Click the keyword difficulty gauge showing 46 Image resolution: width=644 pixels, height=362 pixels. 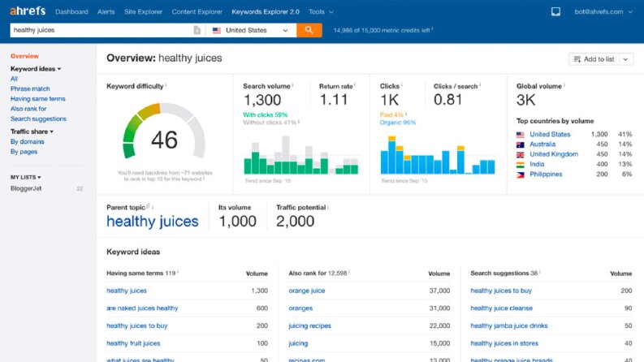click(x=164, y=131)
